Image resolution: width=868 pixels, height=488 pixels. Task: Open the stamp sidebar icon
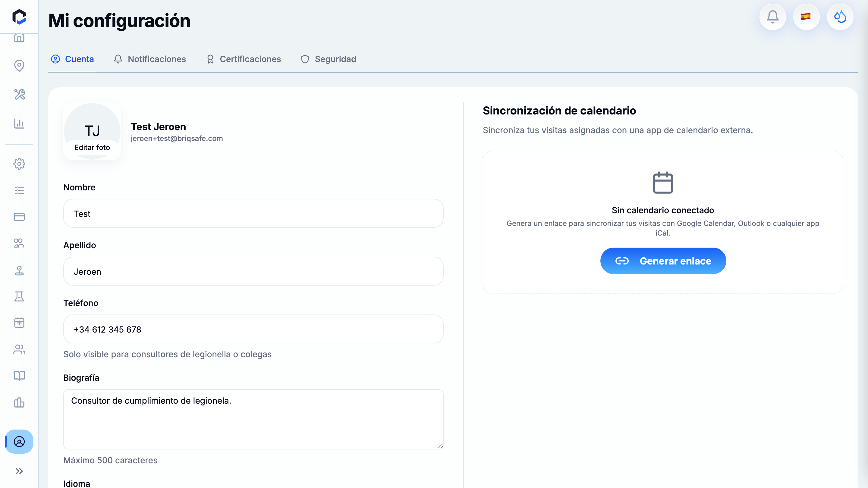pyautogui.click(x=19, y=271)
